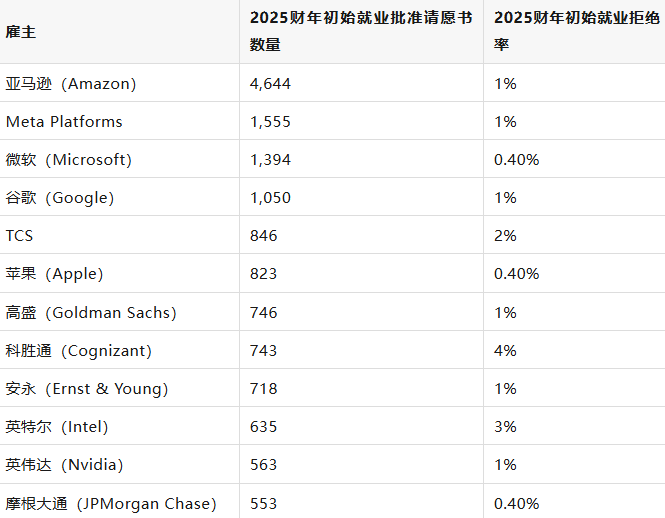665x518 pixels.
Task: Select the Meta Platforms cell
Action: point(64,122)
